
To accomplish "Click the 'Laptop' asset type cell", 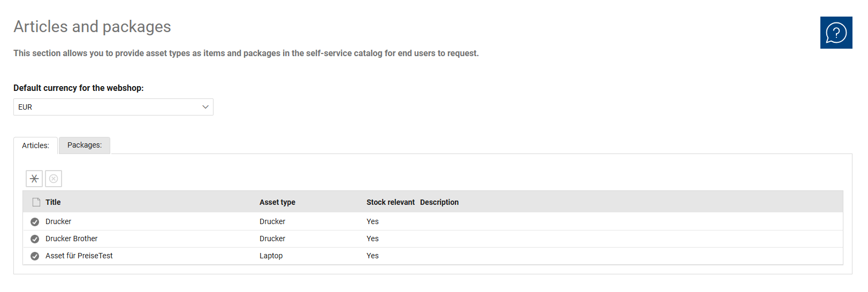I will [271, 256].
